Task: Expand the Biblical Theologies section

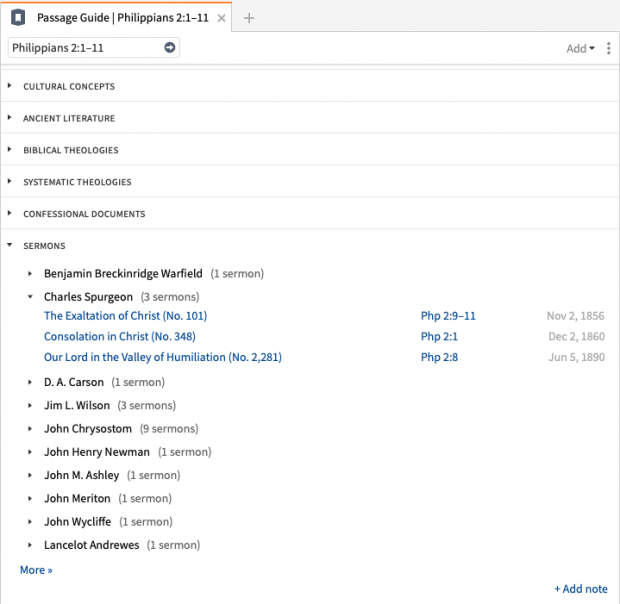Action: pos(70,151)
